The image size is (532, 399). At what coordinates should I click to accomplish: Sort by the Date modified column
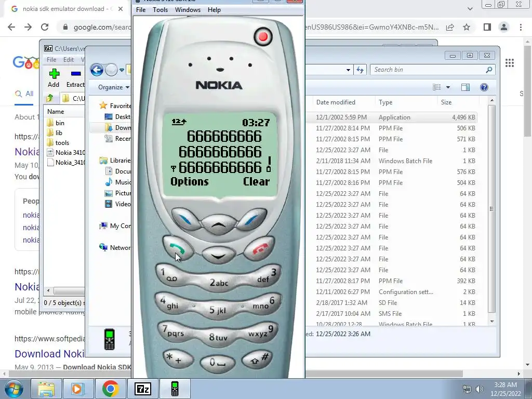click(336, 102)
